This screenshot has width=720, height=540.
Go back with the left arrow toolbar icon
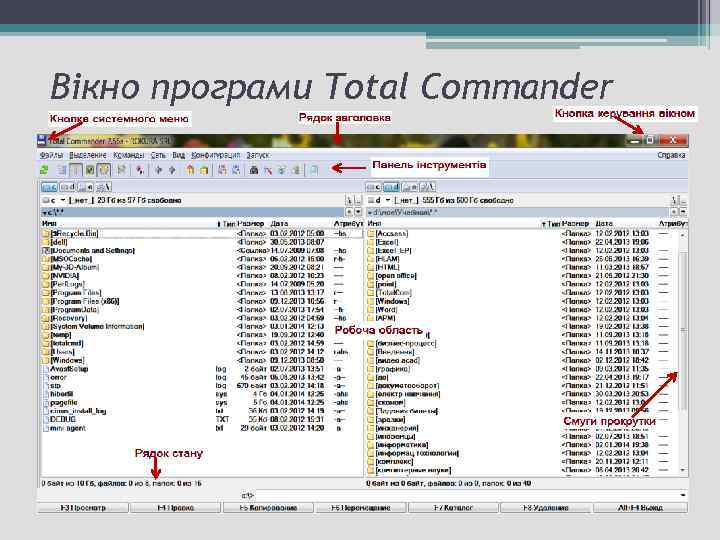click(158, 170)
